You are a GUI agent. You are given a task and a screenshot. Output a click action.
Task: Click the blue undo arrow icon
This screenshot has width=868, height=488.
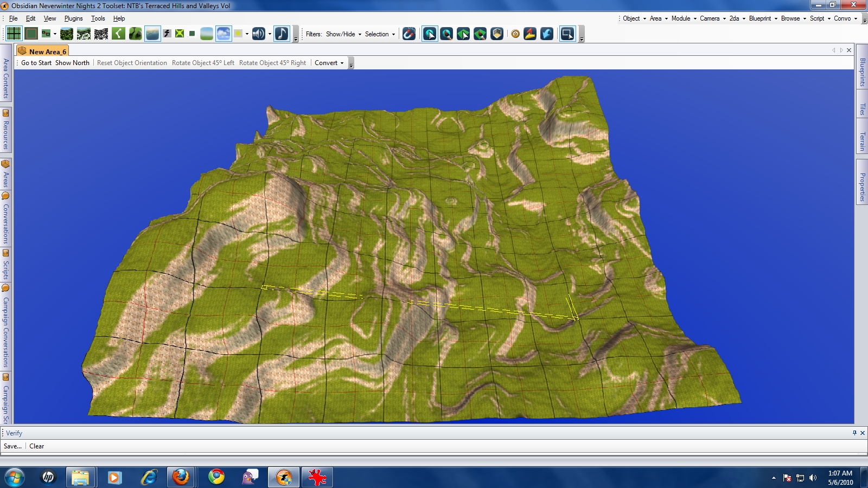click(547, 34)
